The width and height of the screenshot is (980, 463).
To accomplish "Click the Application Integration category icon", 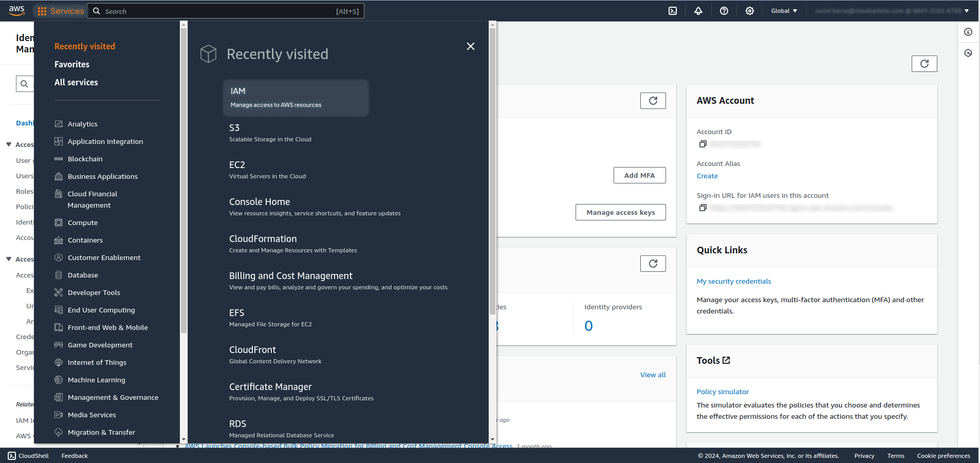I will 59,141.
